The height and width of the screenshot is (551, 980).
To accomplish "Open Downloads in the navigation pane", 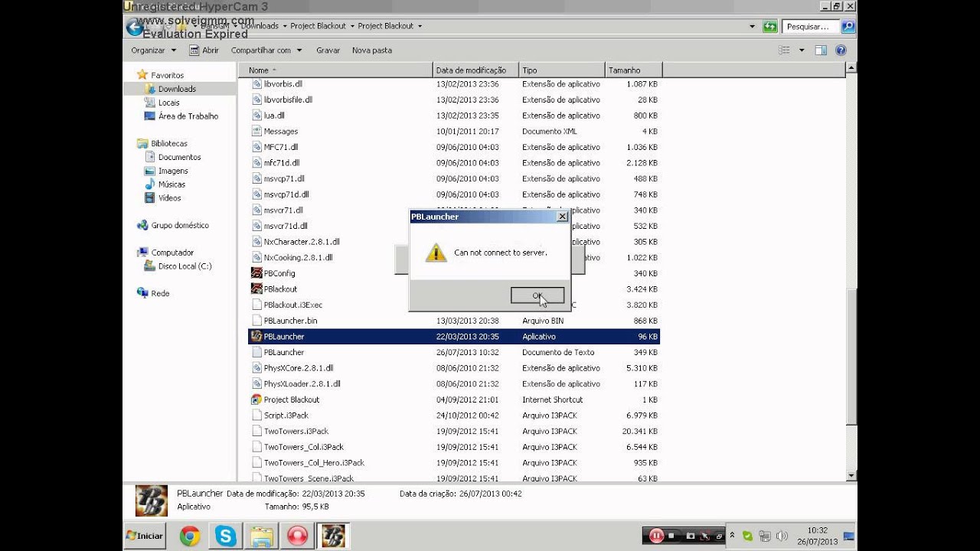I will point(177,89).
